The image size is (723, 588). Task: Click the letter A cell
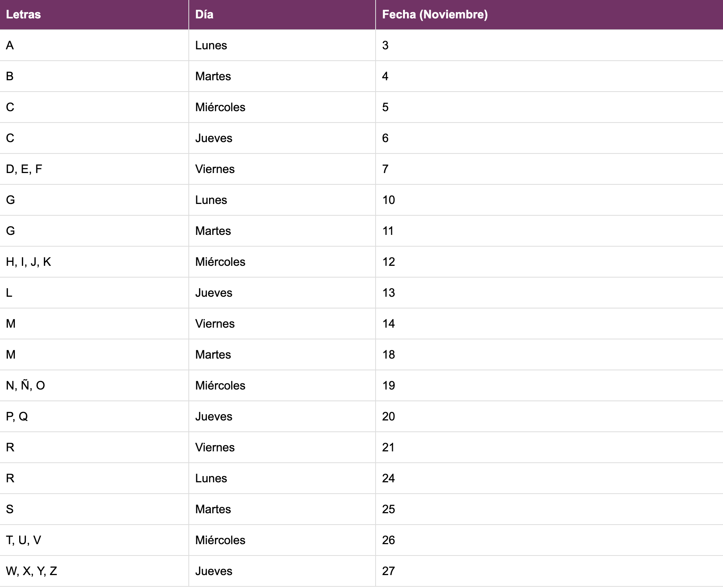[10, 45]
